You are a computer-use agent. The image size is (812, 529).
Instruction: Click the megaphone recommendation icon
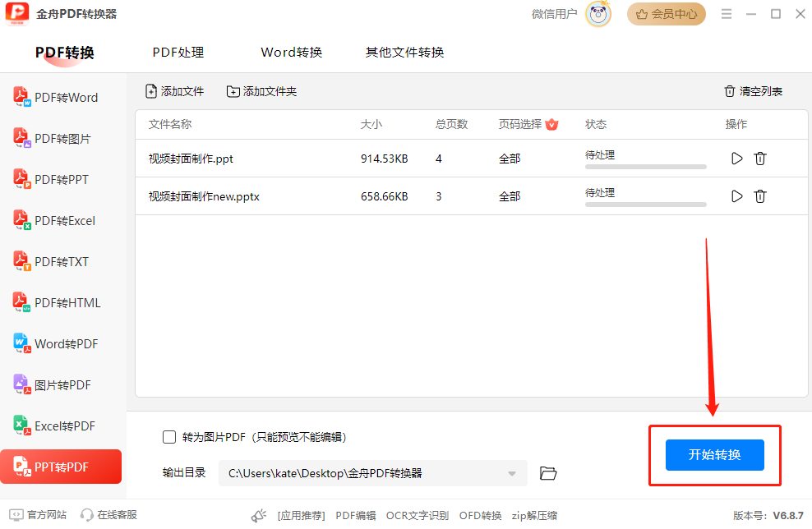(x=258, y=515)
